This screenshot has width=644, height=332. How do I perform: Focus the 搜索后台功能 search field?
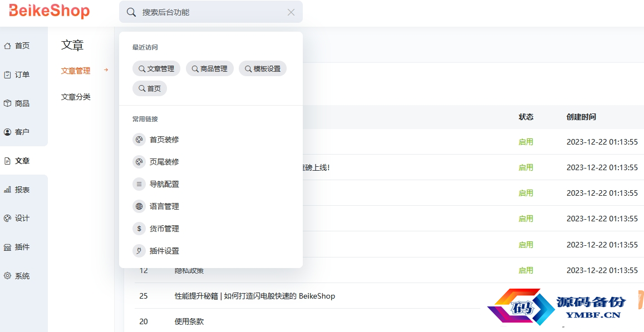click(x=211, y=12)
